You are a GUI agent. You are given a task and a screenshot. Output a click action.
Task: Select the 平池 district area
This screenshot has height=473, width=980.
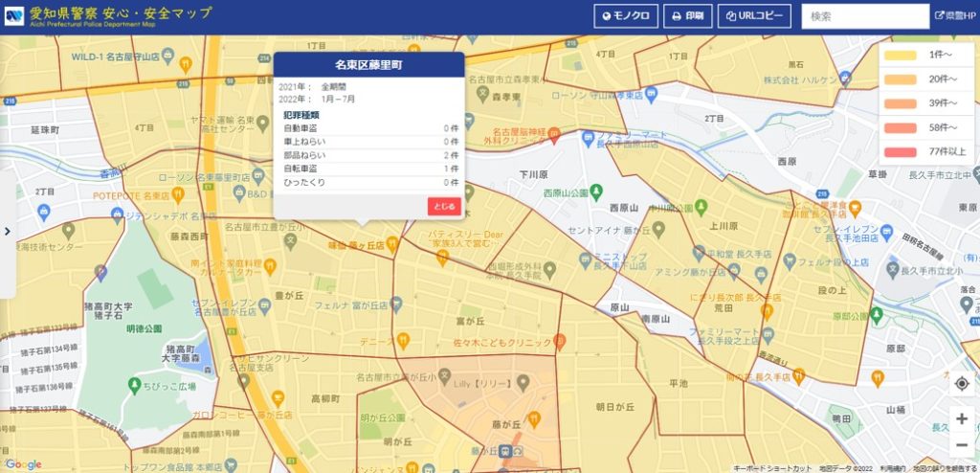pyautogui.click(x=679, y=383)
